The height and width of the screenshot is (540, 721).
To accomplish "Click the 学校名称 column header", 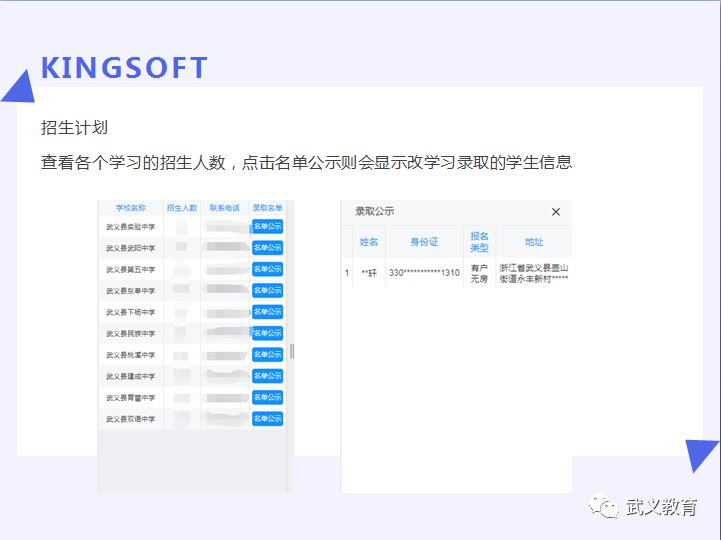I will pos(130,208).
